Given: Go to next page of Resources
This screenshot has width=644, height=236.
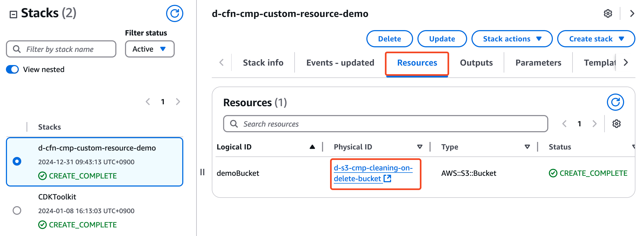Looking at the screenshot, I should 594,124.
